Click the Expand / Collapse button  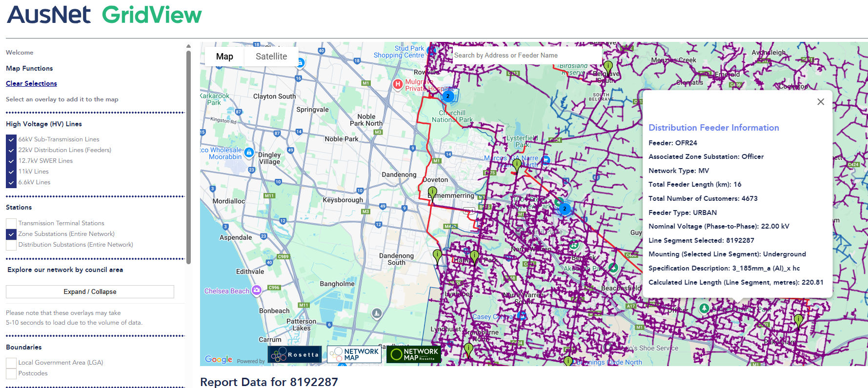[x=90, y=291]
